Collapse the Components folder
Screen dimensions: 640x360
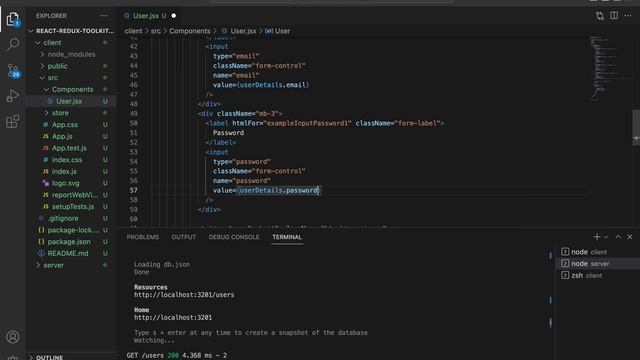pyautogui.click(x=72, y=89)
